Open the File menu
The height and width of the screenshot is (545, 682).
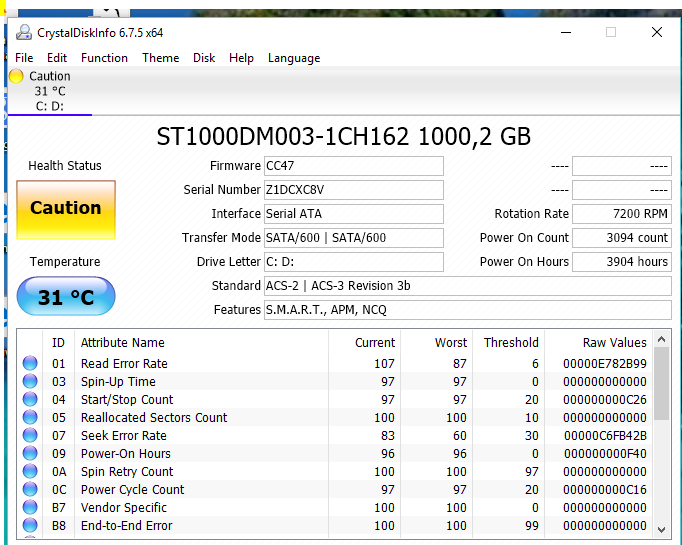(24, 58)
